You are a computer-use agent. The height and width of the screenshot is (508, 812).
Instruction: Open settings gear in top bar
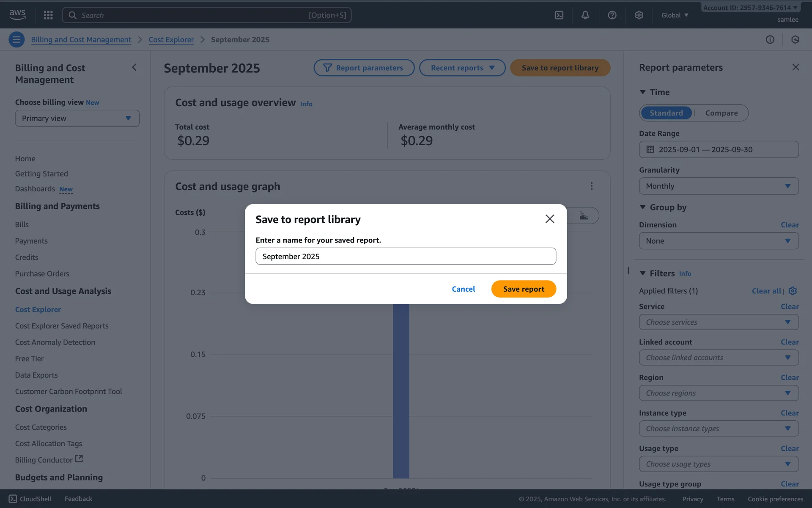(x=639, y=15)
